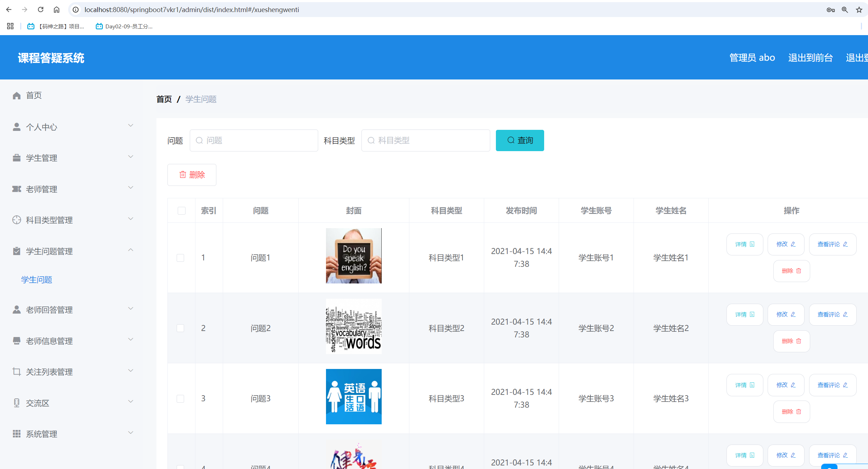Click the browser reload icon

pyautogui.click(x=40, y=10)
